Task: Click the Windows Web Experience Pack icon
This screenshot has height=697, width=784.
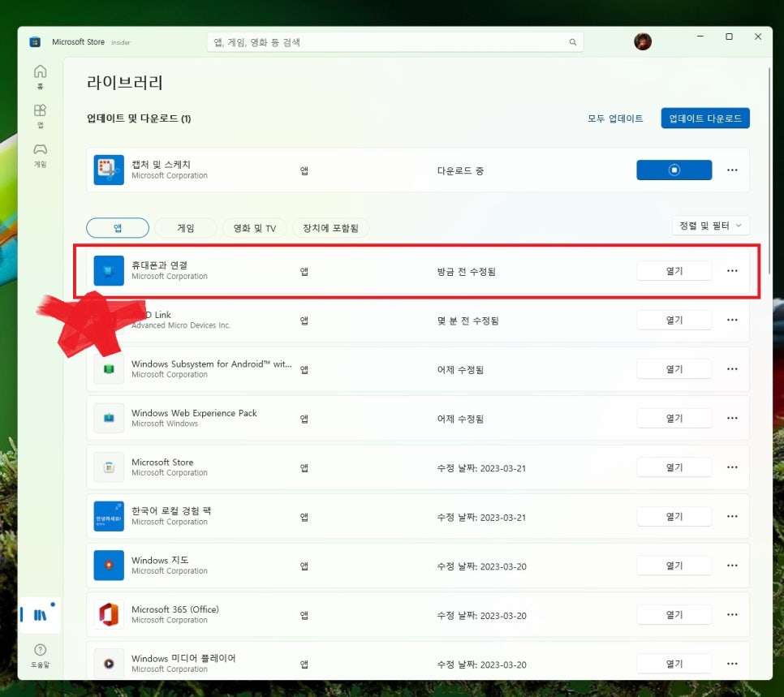Action: click(x=109, y=418)
